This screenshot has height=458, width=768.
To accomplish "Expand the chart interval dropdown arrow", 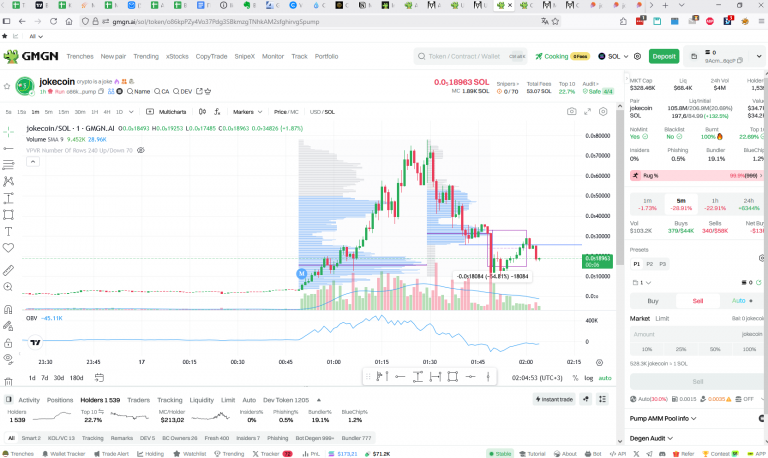I will coord(131,112).
